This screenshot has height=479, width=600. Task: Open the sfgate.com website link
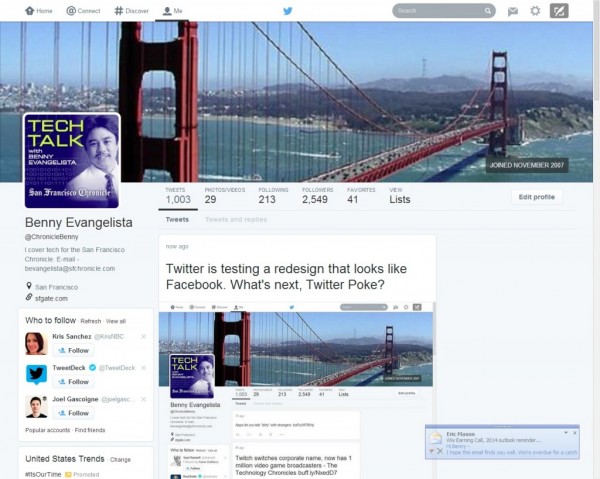coord(51,298)
